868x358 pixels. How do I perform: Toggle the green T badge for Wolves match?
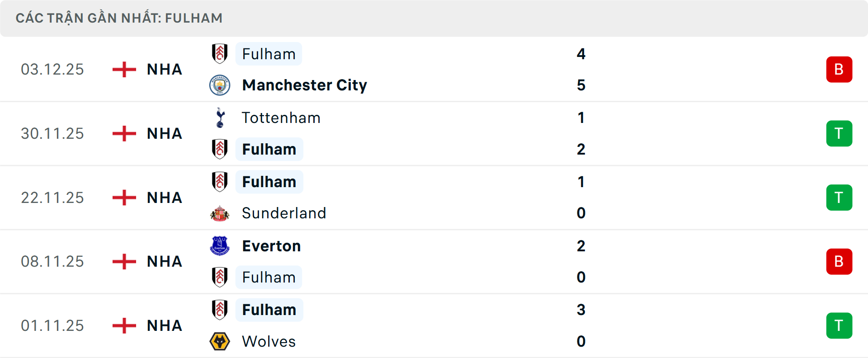tap(839, 325)
